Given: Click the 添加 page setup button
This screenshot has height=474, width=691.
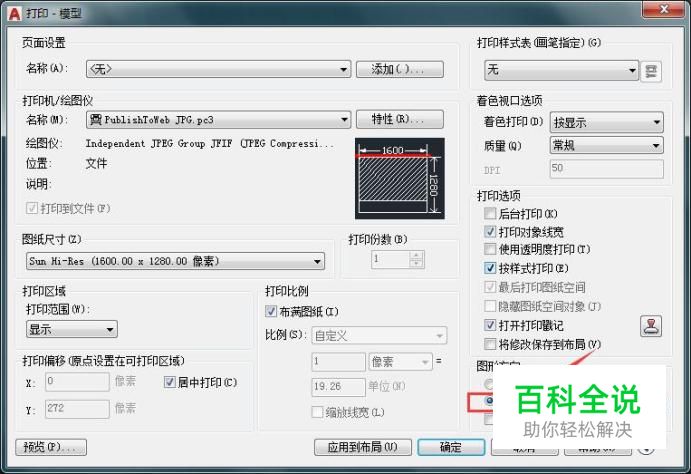Looking at the screenshot, I should coord(400,69).
